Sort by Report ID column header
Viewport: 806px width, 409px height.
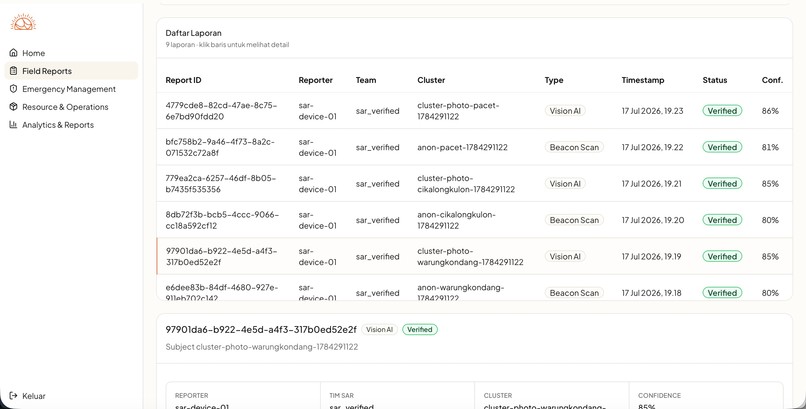184,80
